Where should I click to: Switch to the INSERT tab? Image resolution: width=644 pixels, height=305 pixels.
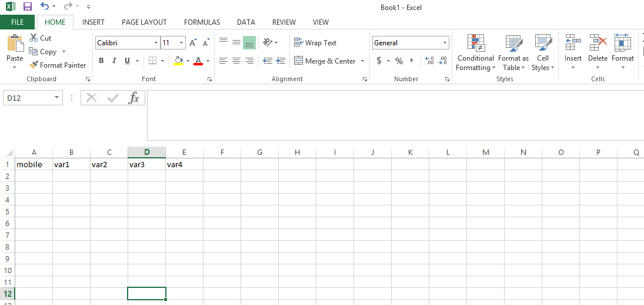(94, 22)
